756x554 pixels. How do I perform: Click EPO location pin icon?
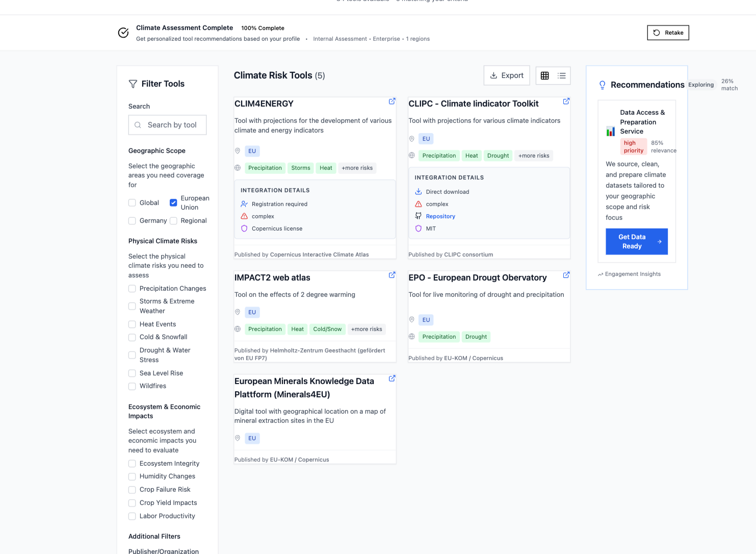click(412, 320)
